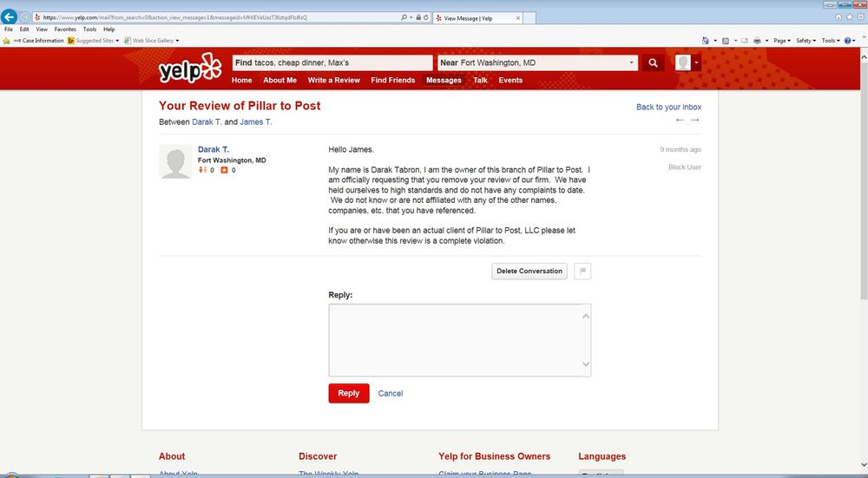Viewport: 868px width, 478px height.
Task: Expand the Web Slice Gallery dropdown
Action: (x=177, y=41)
